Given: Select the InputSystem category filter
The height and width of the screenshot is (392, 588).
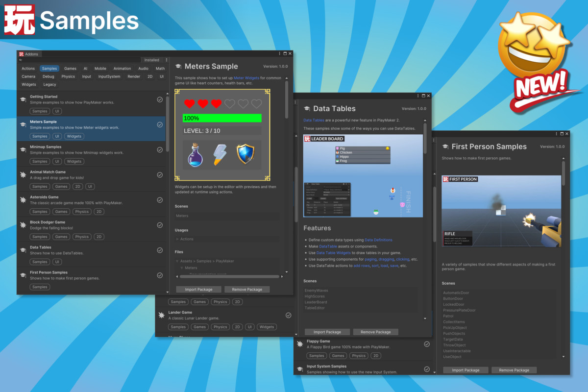Looking at the screenshot, I should pyautogui.click(x=109, y=76).
